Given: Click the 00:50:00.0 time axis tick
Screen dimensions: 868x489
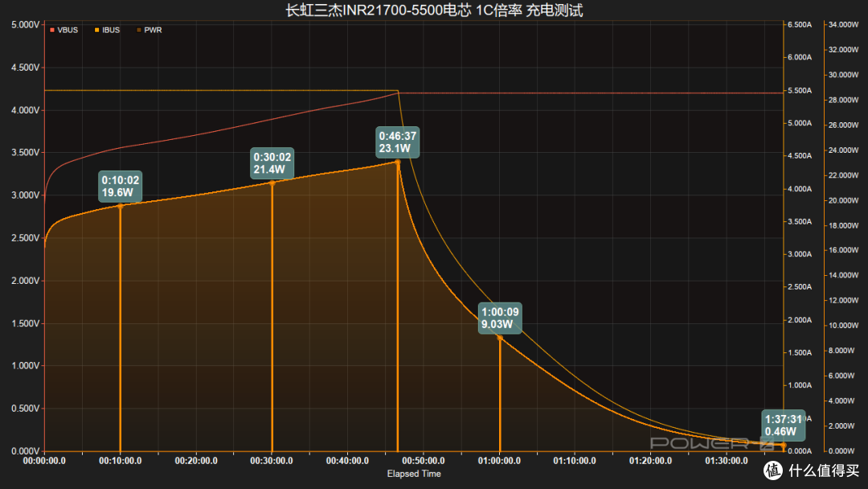Looking at the screenshot, I should [424, 461].
